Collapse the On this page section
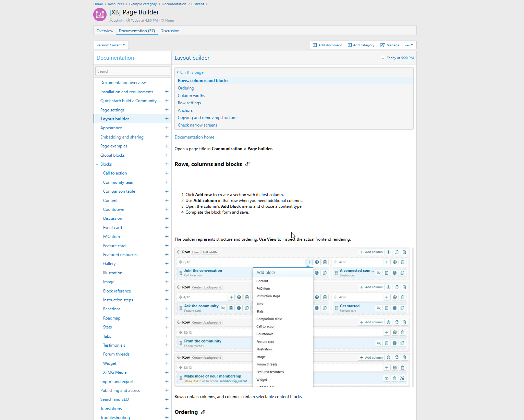Viewport: 524px width, 420px height. (x=190, y=72)
